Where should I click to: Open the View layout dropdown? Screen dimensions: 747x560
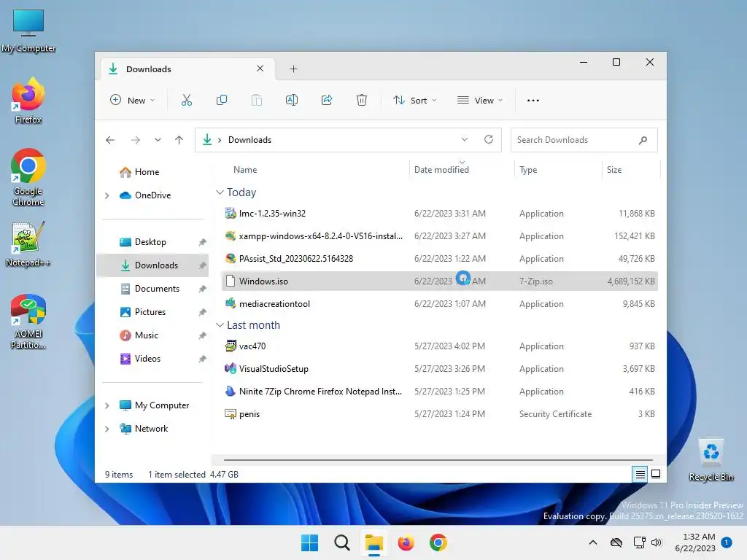(480, 101)
